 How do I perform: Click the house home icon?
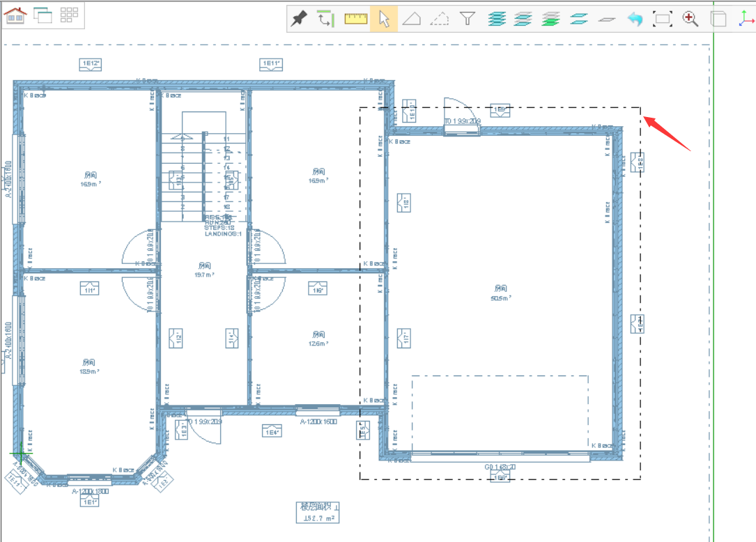tap(15, 15)
